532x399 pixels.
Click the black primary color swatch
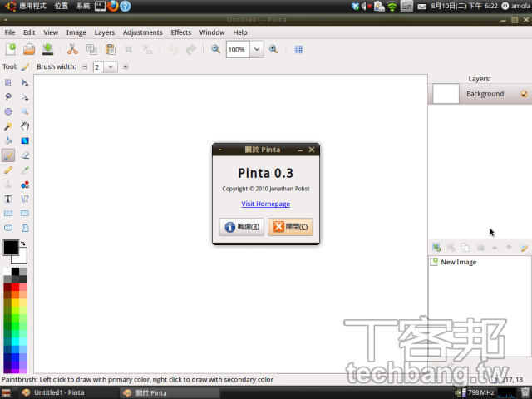[11, 248]
